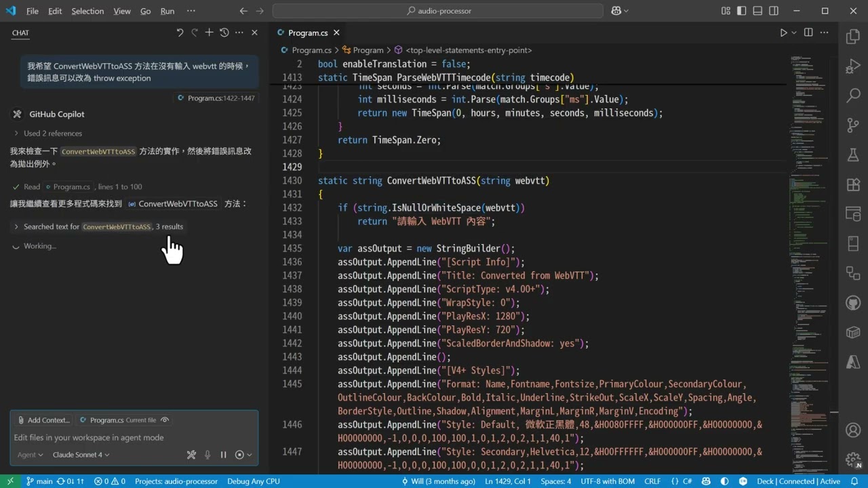Synchronize changes 0↓ 1↑ in status bar
Viewport: 868px width, 488px height.
[71, 481]
